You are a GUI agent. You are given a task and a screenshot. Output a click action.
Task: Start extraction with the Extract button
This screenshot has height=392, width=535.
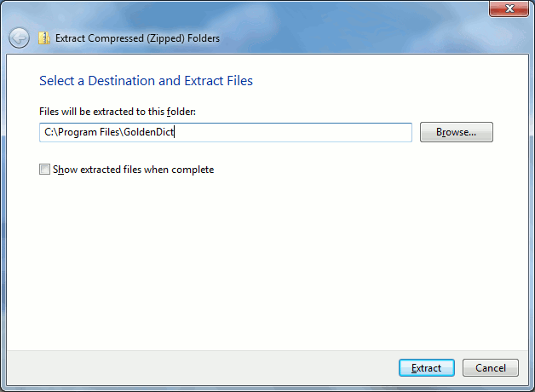427,368
